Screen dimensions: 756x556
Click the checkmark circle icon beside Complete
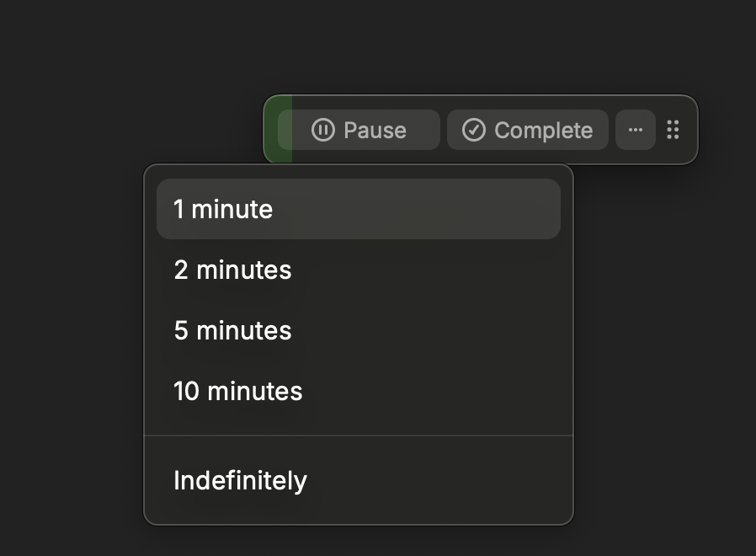474,130
